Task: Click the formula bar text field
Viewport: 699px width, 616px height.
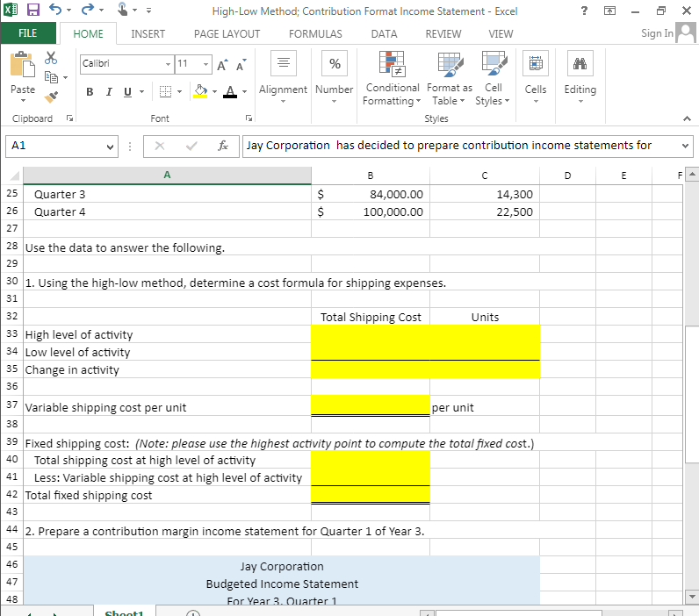Action: [461, 146]
